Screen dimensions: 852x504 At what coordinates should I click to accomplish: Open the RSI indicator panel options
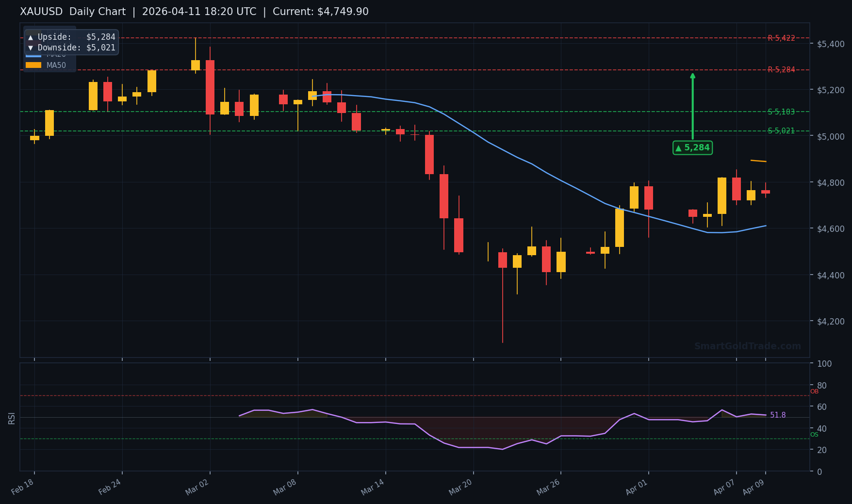12,417
